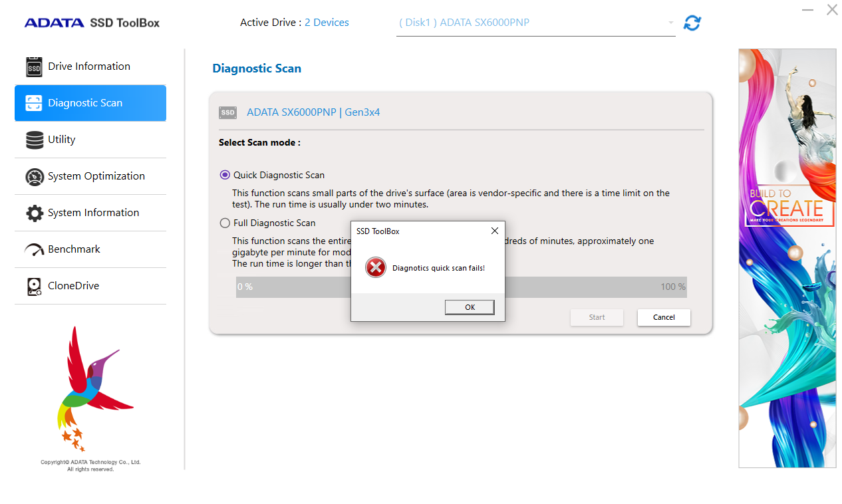
Task: Select Full Diagnostic Scan radio button
Action: tap(225, 223)
